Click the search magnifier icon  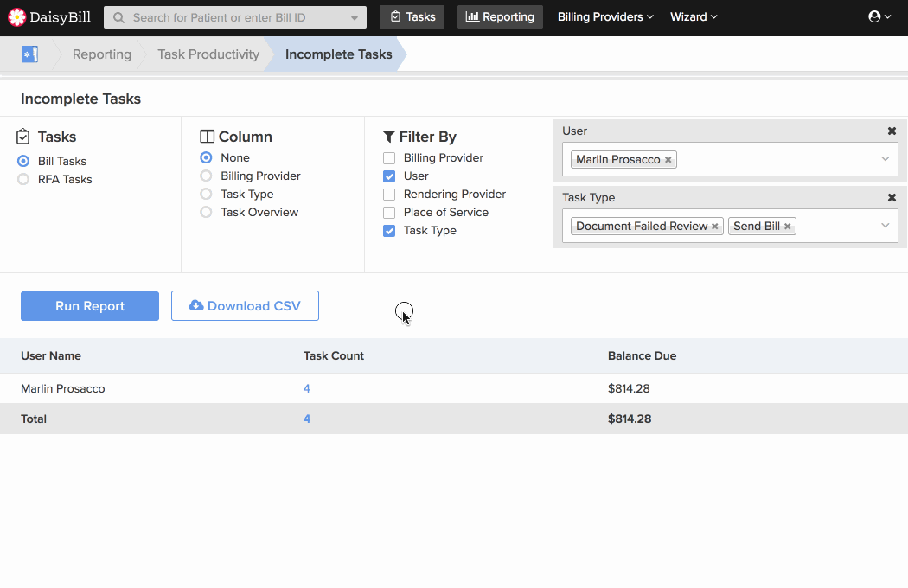pos(118,18)
